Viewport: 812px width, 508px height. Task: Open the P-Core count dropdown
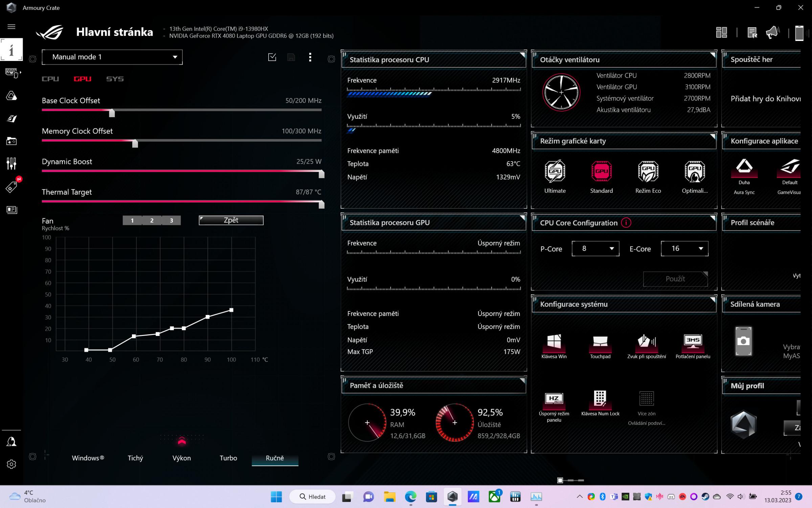point(595,249)
